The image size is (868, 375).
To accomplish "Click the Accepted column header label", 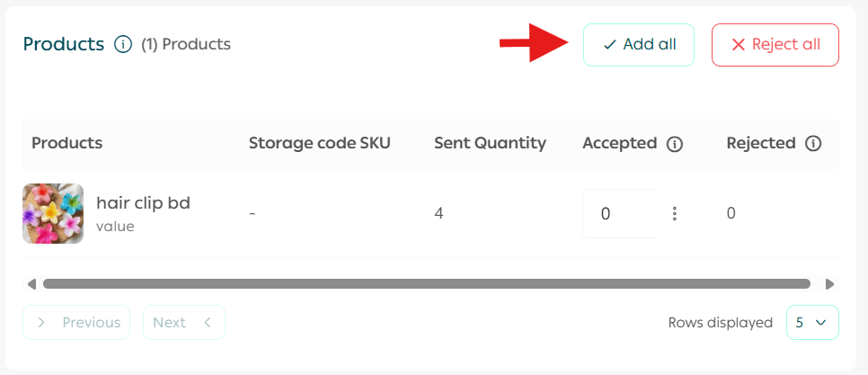I will coord(619,143).
